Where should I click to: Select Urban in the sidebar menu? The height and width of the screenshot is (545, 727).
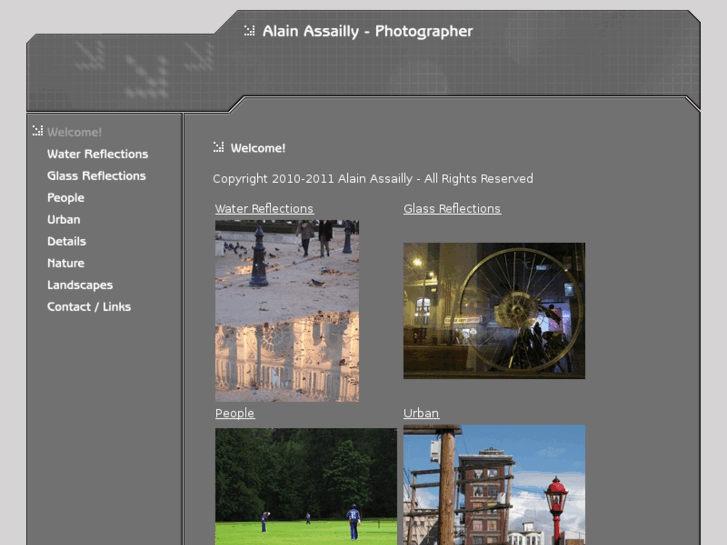[64, 219]
